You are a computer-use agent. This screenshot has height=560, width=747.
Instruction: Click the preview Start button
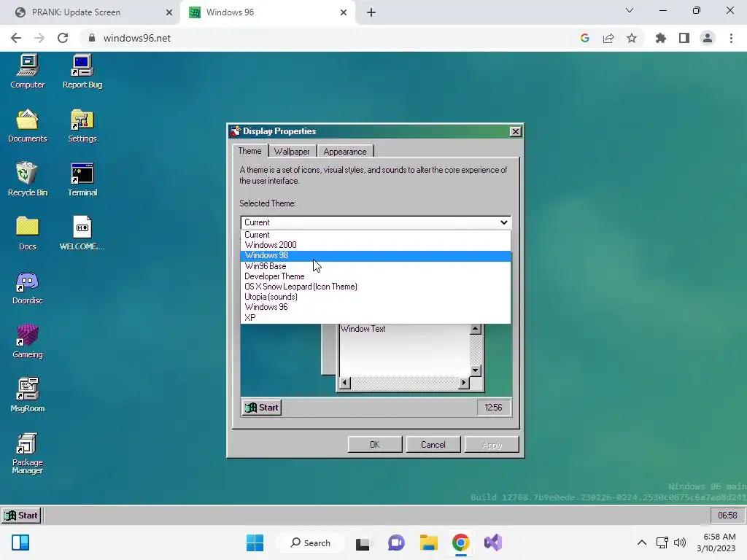tap(262, 408)
